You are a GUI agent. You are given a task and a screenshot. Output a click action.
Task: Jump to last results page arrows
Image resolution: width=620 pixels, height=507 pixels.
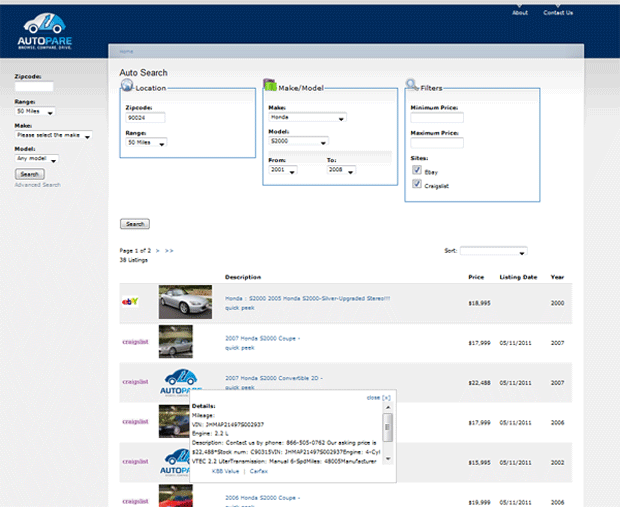click(x=169, y=251)
